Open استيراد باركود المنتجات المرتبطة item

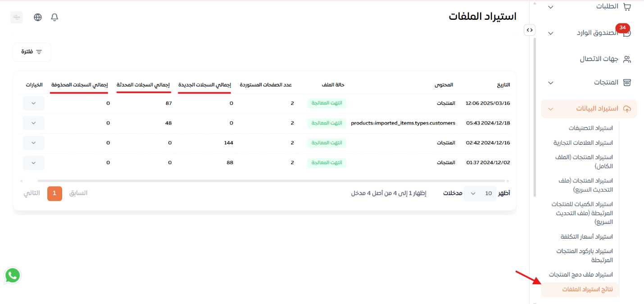585,255
